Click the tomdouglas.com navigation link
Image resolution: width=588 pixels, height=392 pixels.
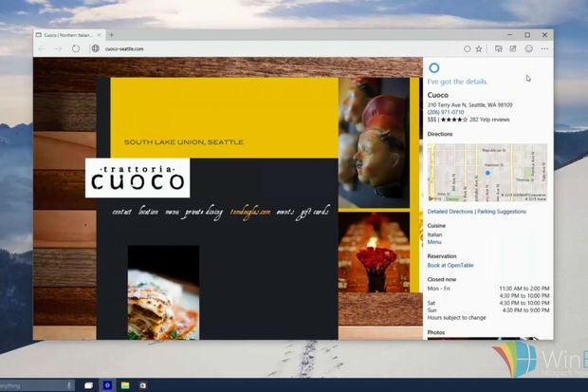(x=250, y=213)
